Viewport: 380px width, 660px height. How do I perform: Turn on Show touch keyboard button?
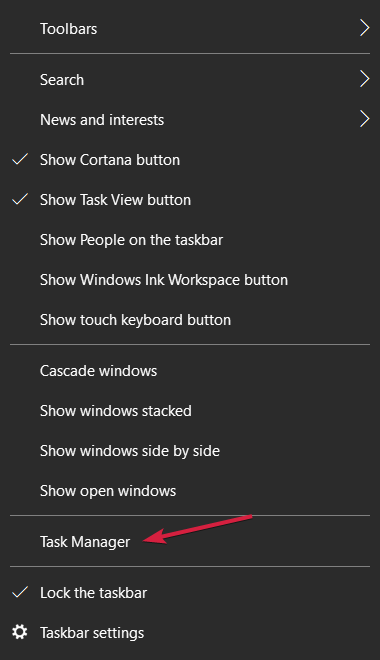(x=190, y=320)
